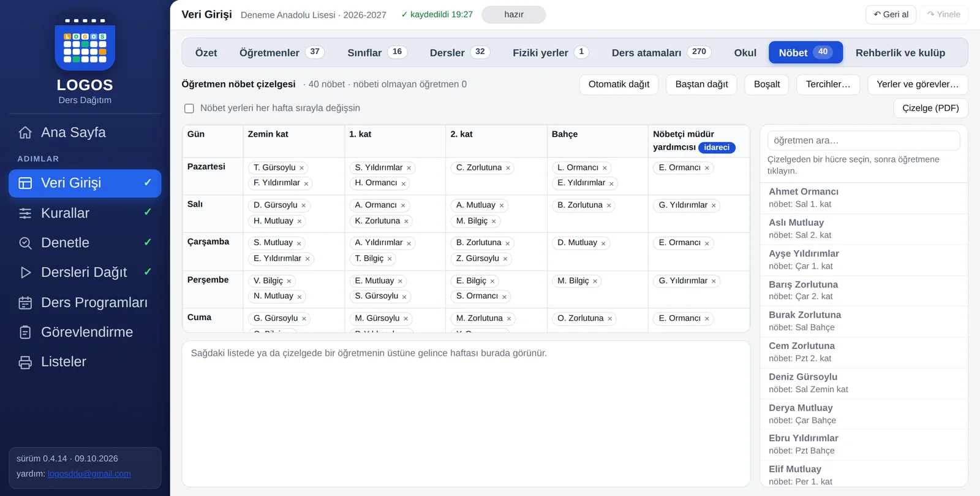Image resolution: width=980 pixels, height=496 pixels.
Task: Click the Veri Girişi table icon
Action: click(25, 183)
